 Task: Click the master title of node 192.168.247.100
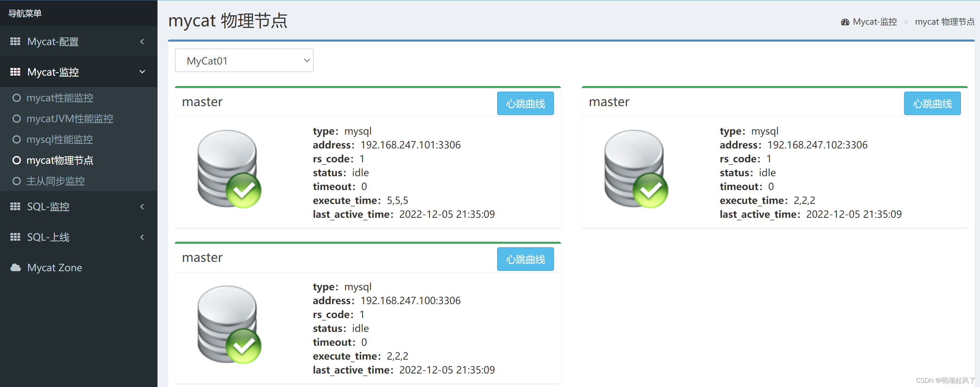202,257
